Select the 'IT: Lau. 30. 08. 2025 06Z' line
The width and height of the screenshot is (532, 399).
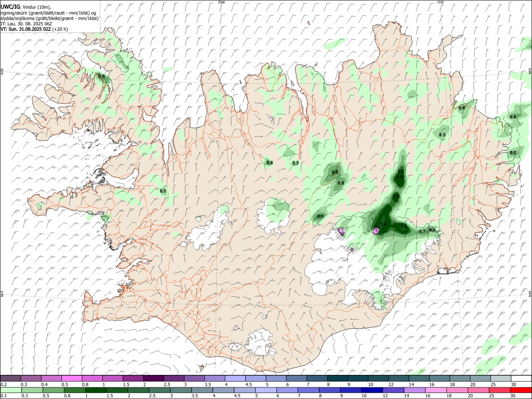tap(26, 24)
